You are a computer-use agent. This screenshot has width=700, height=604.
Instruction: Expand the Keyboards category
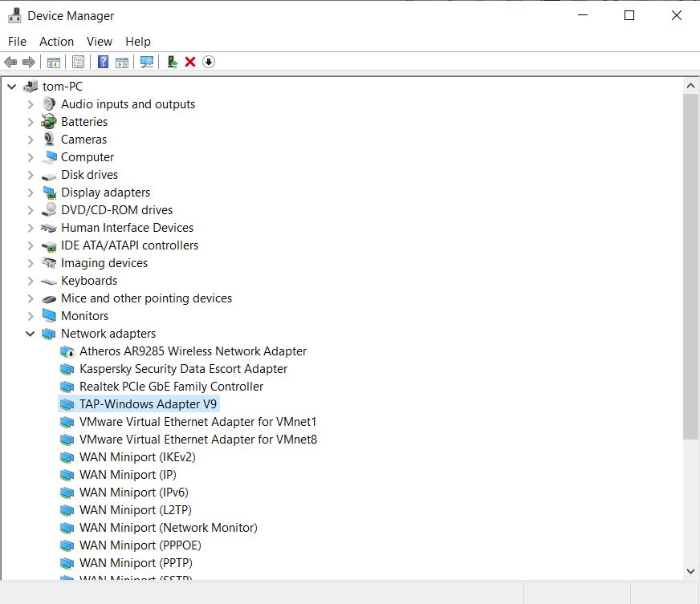pyautogui.click(x=30, y=281)
